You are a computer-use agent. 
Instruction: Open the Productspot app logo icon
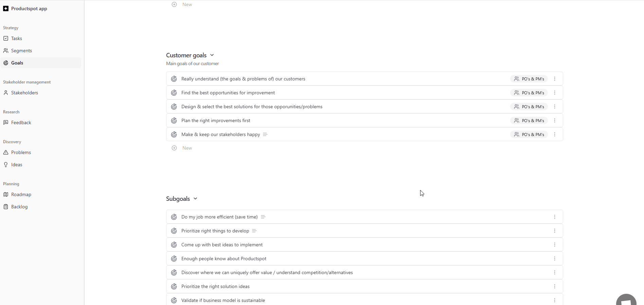tap(6, 8)
